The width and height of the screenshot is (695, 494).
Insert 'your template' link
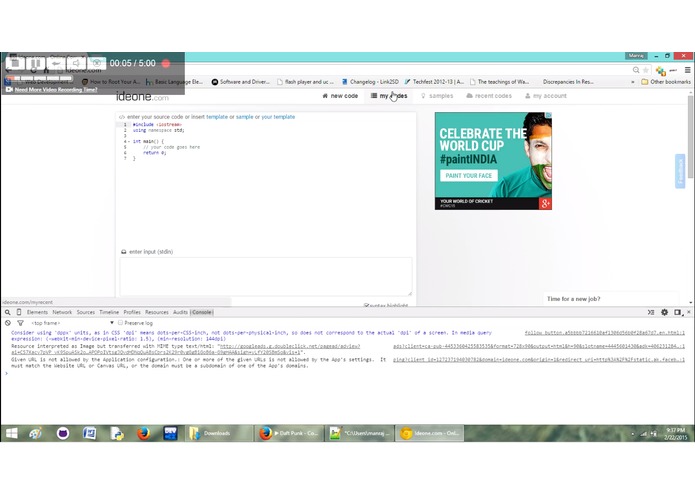pyautogui.click(x=278, y=117)
